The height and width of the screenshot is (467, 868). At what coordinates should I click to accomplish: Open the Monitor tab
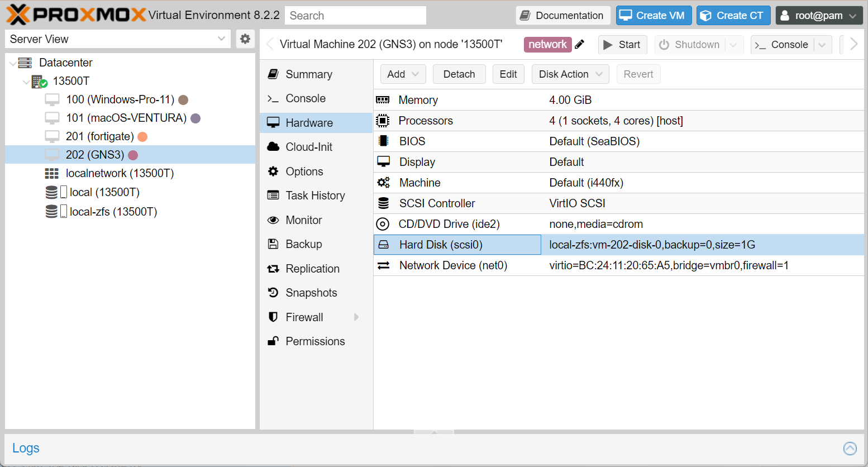tap(316, 220)
